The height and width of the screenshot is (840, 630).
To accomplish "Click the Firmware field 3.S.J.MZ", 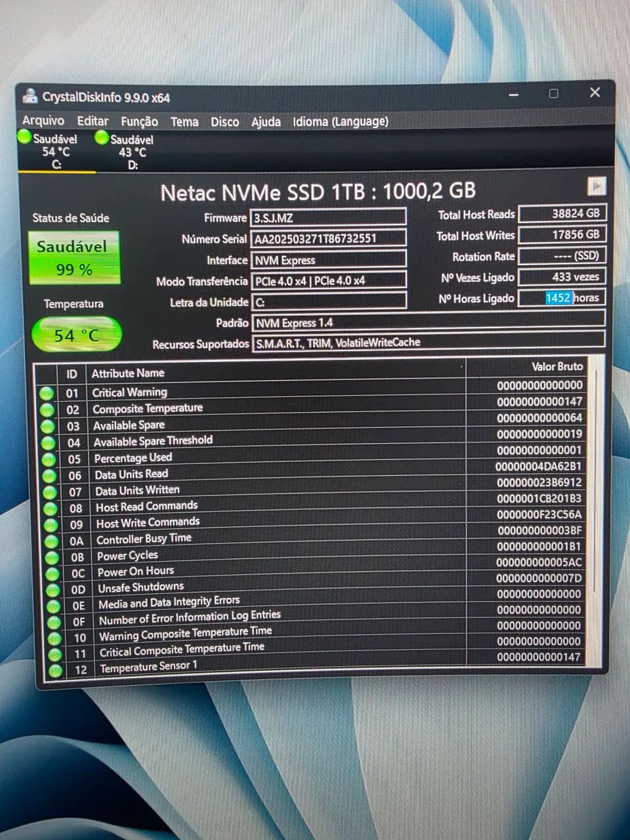I will point(329,217).
